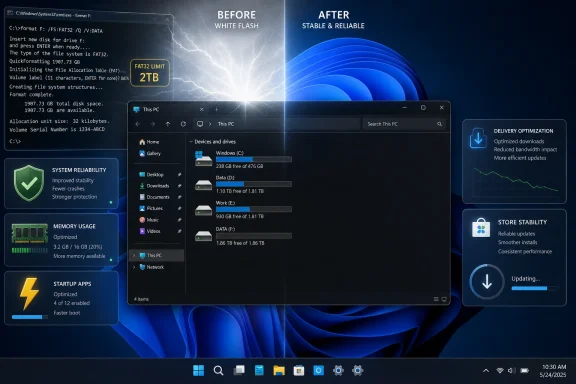This screenshot has height=384, width=576.
Task: Click the battery tray icon
Action: (525, 371)
